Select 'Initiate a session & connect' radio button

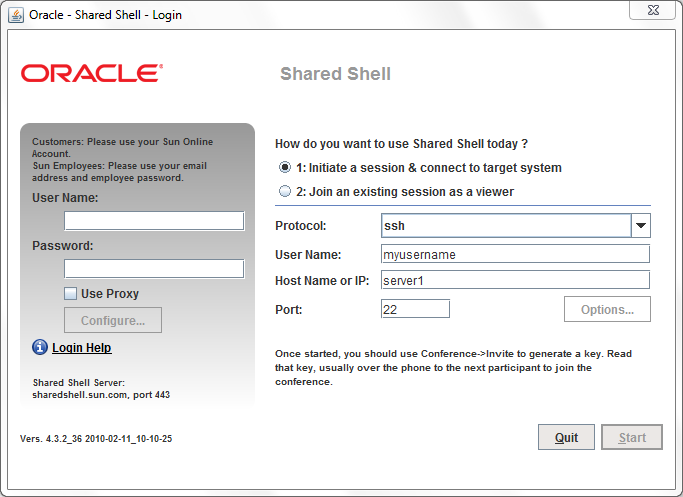pos(285,167)
